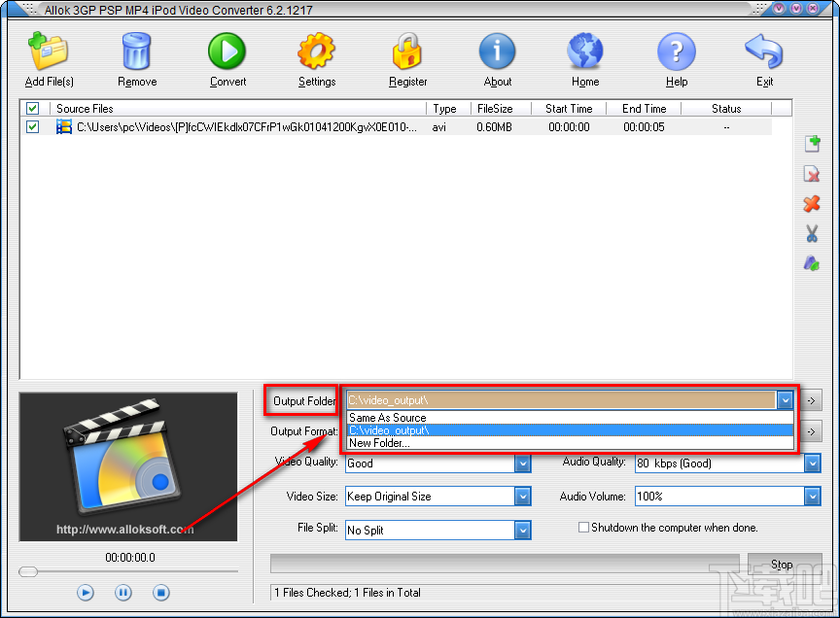Toggle the select-all checkbox in list header
840x618 pixels.
tap(33, 108)
